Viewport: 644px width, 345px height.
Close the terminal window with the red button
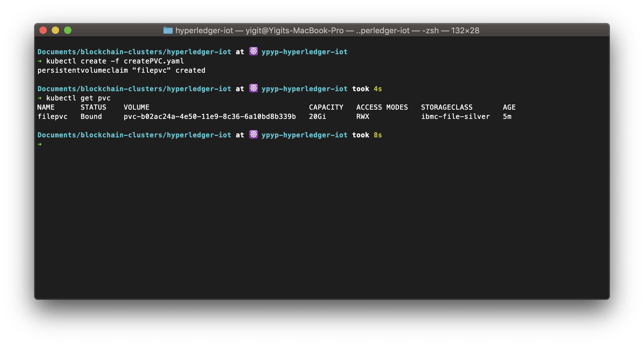pyautogui.click(x=43, y=30)
